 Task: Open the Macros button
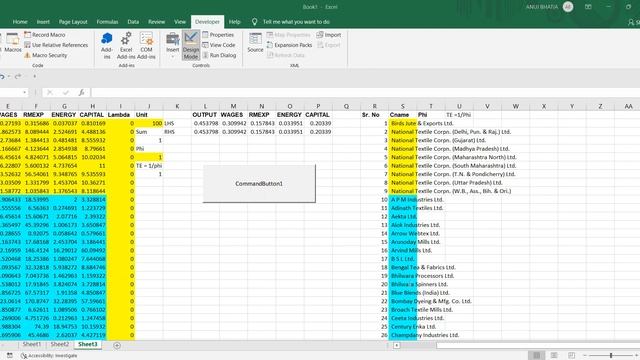coord(13,42)
